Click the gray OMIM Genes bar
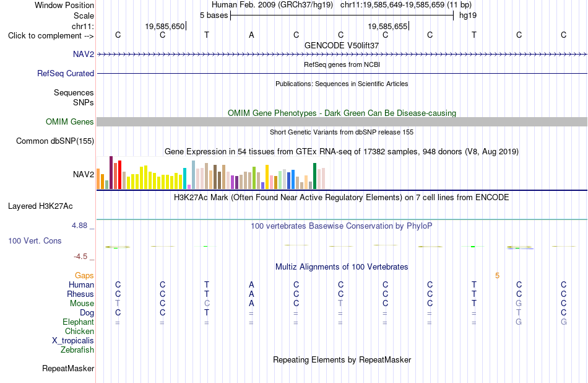Screen dimensions: 588x383 (342, 121)
